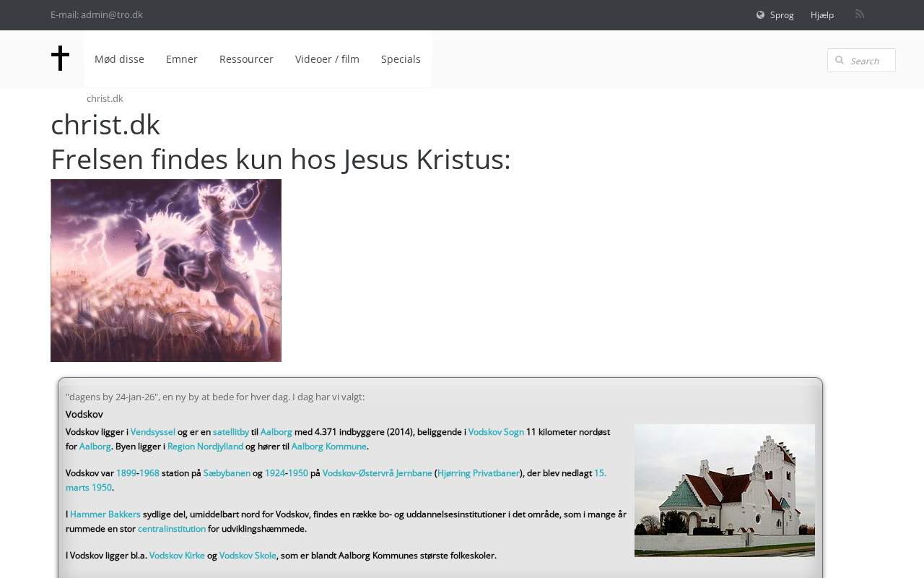Open the Hjælp link
The width and height of the screenshot is (924, 578).
pyautogui.click(x=822, y=15)
